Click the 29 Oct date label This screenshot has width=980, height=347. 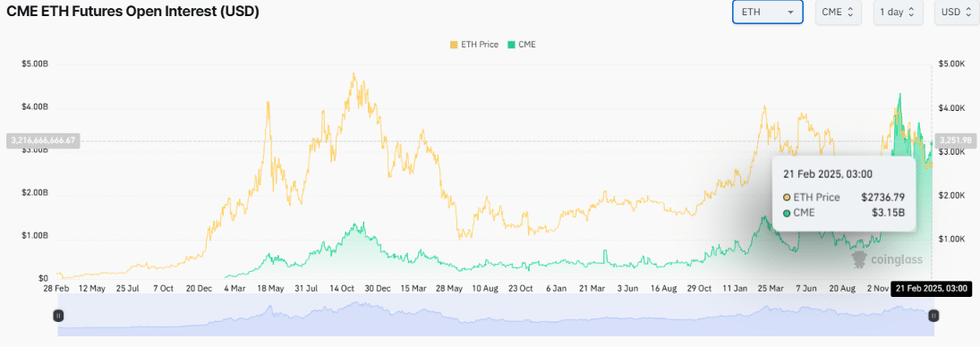point(699,288)
